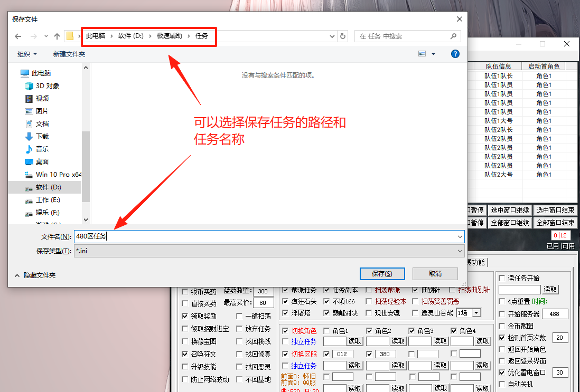Select 此电脑 in navigation pane
This screenshot has height=392, width=580.
[41, 73]
